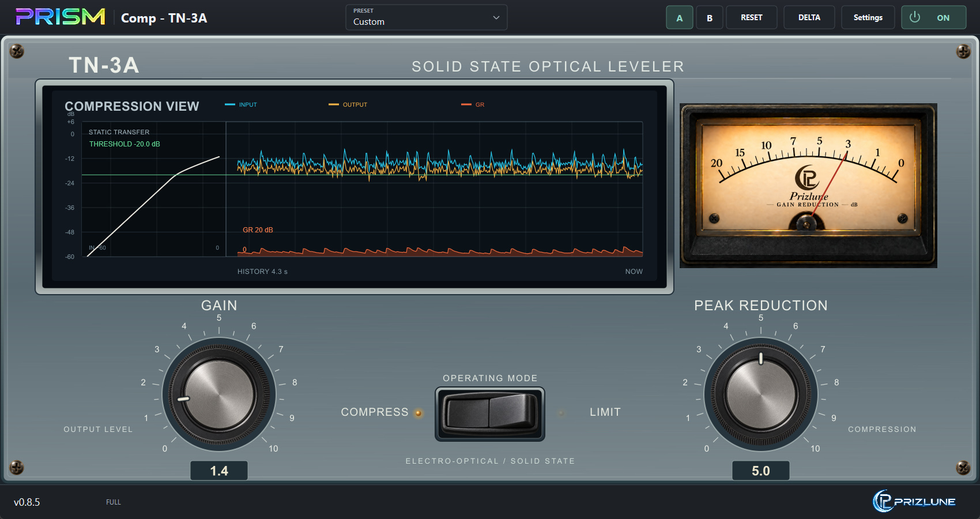Click the COMPRESSION label by Peak Reduction
This screenshot has width=980, height=519.
click(882, 430)
